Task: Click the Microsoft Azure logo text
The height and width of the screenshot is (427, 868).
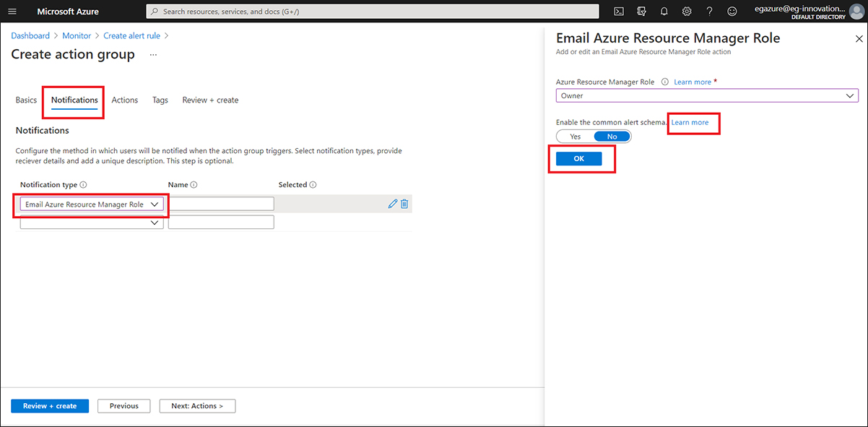Action: tap(68, 12)
